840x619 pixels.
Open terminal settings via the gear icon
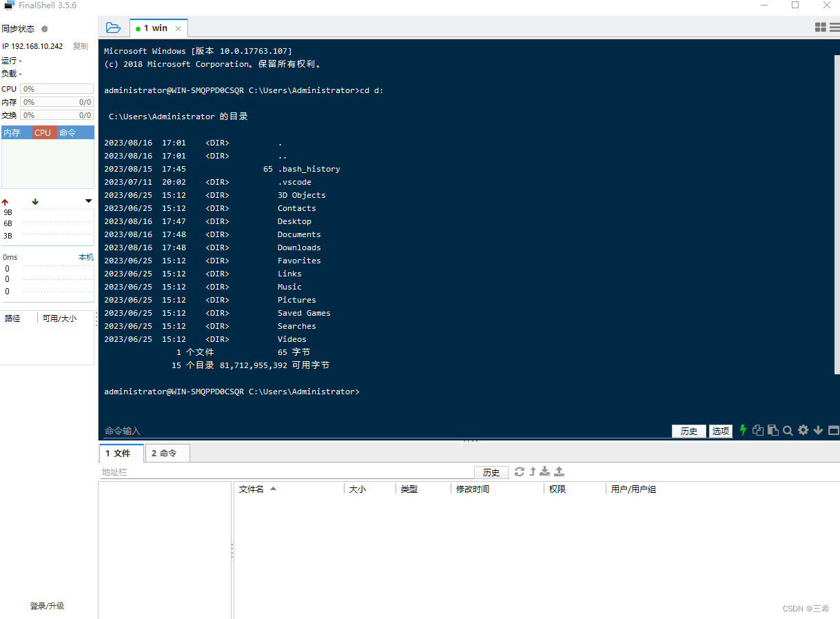[803, 431]
